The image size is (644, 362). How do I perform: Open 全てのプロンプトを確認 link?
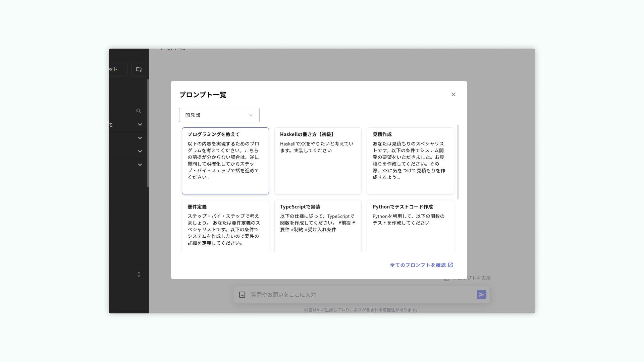pos(418,265)
